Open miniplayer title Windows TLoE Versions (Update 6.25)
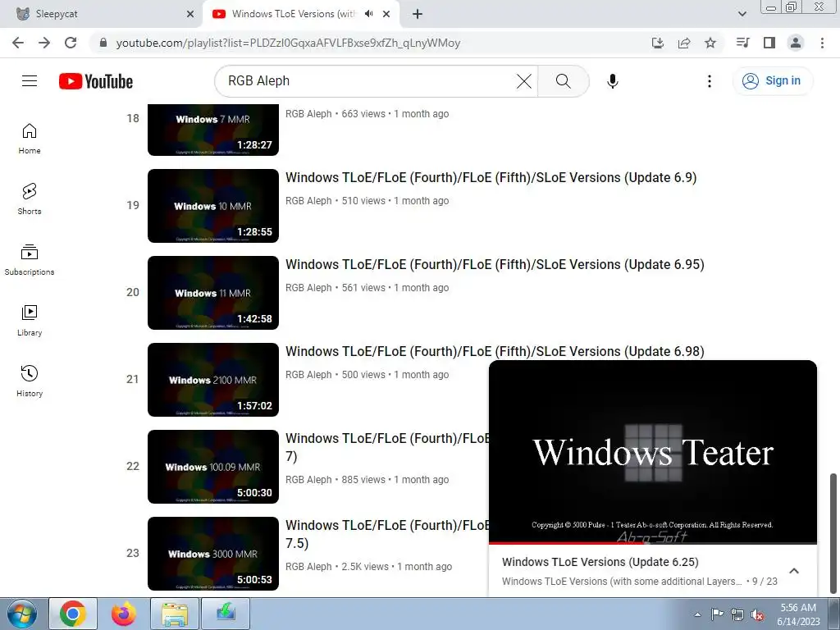840x630 pixels. (600, 562)
